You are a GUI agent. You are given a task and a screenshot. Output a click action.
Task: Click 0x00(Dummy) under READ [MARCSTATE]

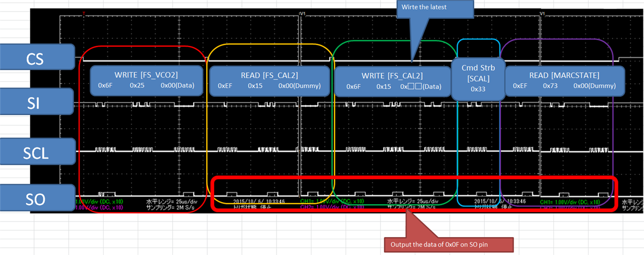click(595, 86)
